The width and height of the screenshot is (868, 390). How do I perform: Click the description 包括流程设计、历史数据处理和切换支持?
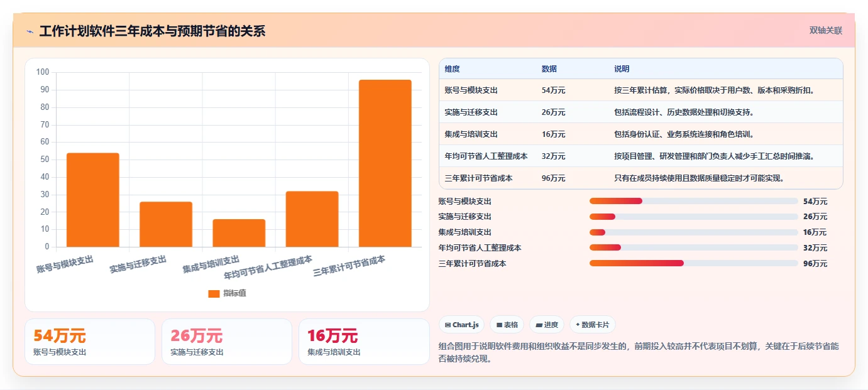(684, 112)
